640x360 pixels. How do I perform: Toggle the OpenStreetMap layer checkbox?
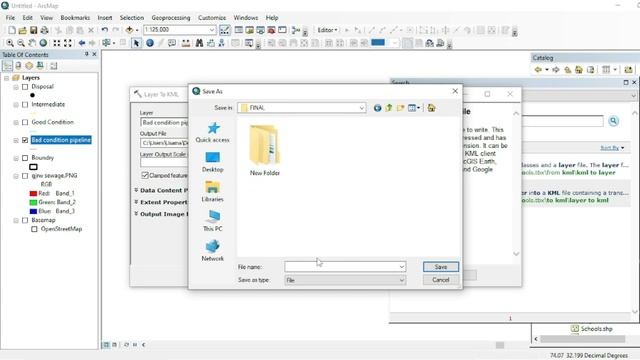click(x=34, y=229)
